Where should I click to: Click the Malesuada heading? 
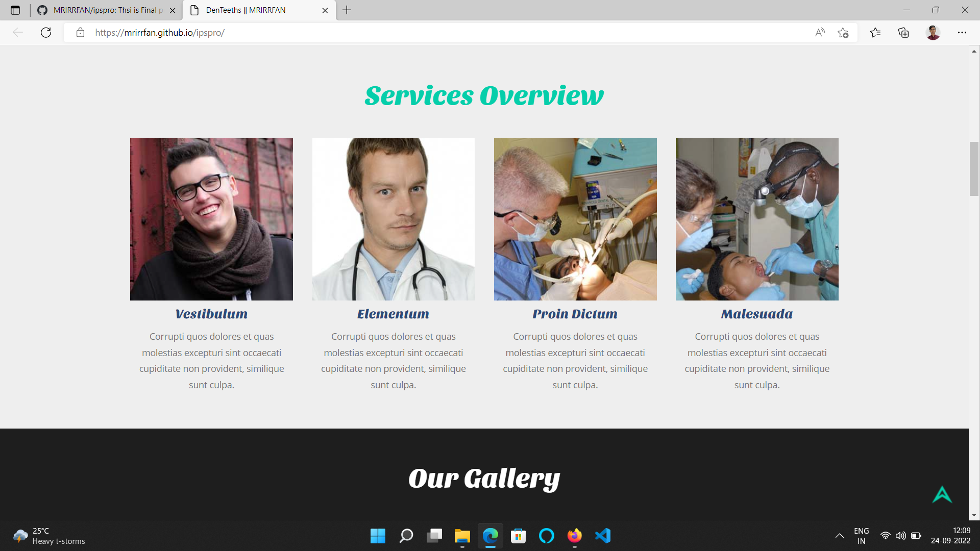757,314
